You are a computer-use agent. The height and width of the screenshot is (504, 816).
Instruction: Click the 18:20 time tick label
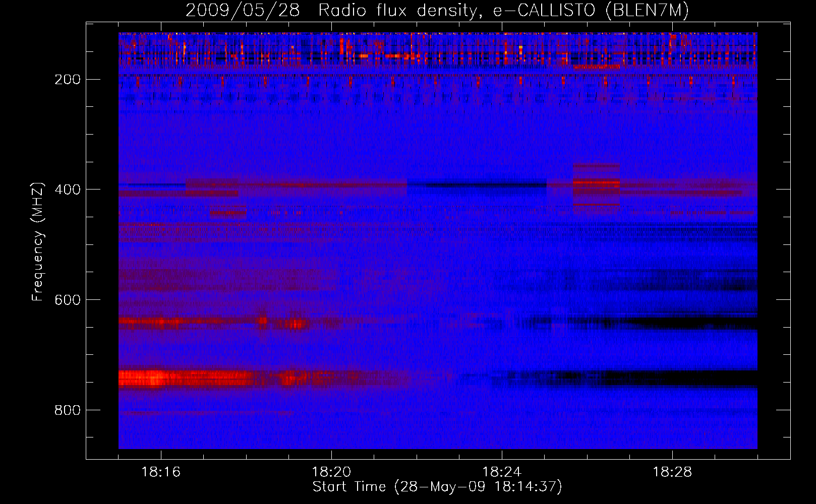[331, 472]
